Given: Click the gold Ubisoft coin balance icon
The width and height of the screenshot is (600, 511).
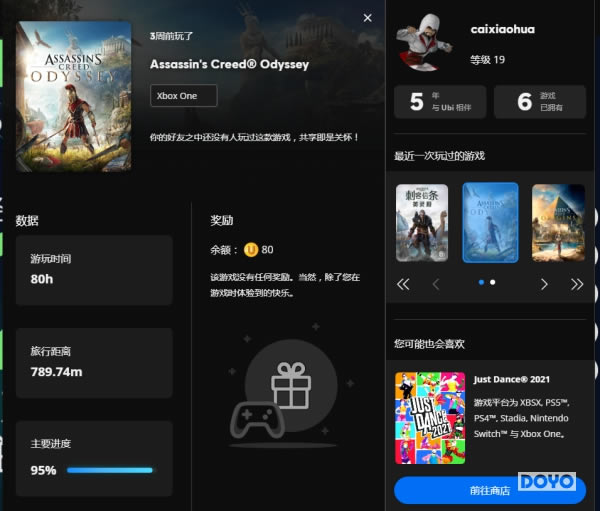Looking at the screenshot, I should pos(251,250).
